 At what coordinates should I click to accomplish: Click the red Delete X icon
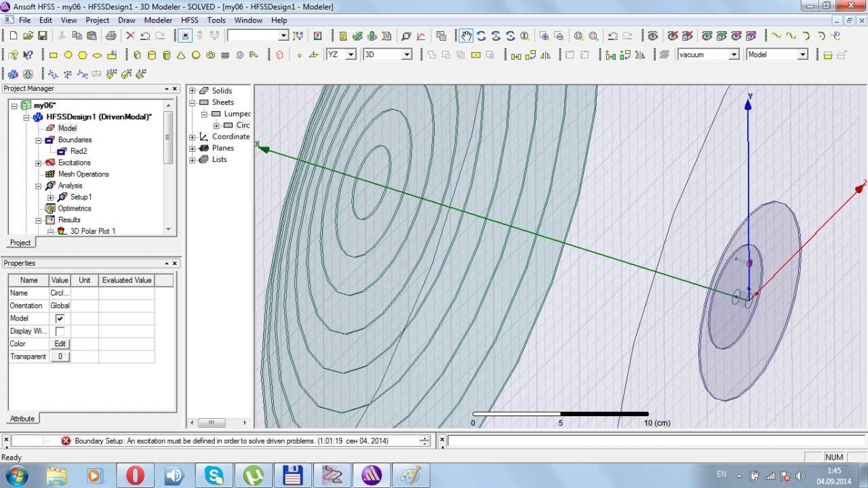pos(130,36)
